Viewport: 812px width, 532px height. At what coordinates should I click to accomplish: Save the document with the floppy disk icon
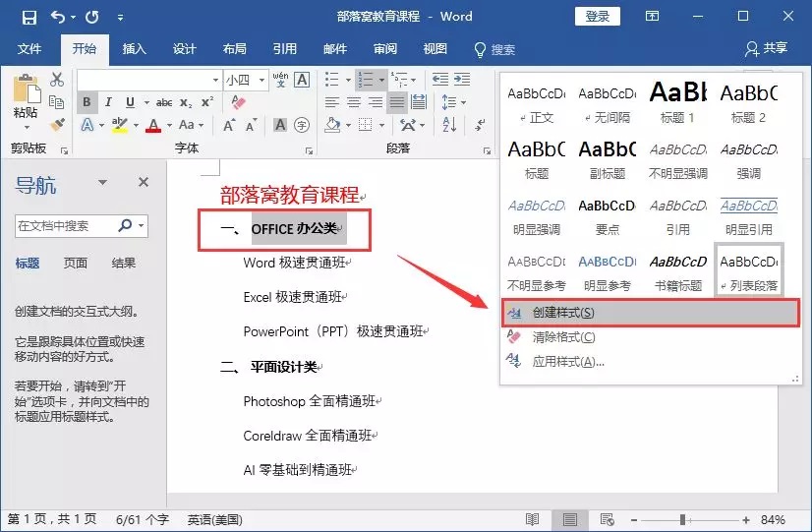29,17
